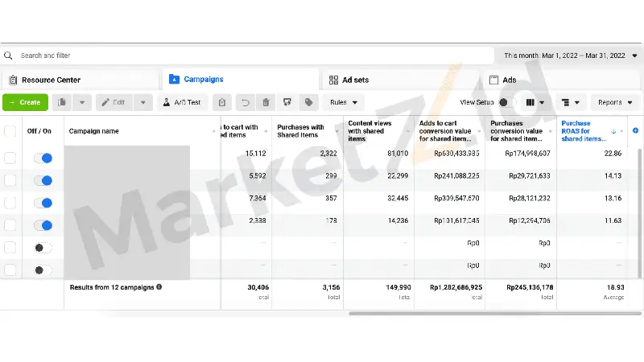Screen dimensions: 644x362
Task: Open the Columns layout dropdown
Action: point(535,103)
